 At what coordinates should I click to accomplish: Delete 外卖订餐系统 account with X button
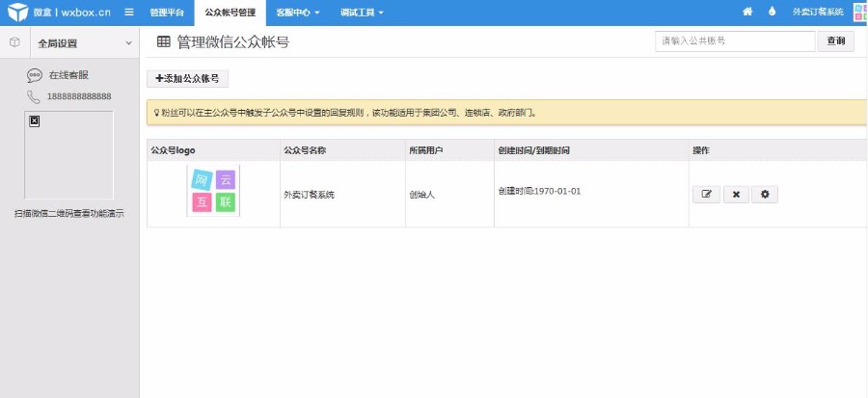pos(736,195)
